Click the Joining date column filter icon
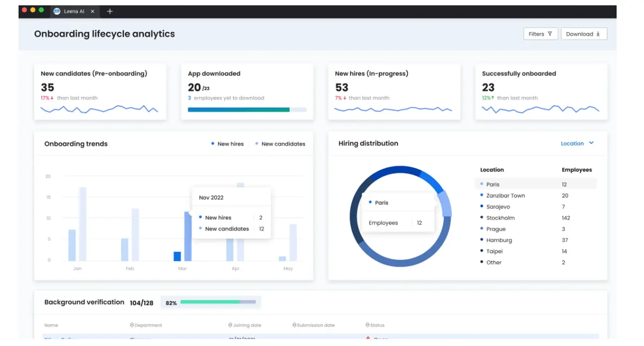The width and height of the screenshot is (644, 346). (x=230, y=325)
